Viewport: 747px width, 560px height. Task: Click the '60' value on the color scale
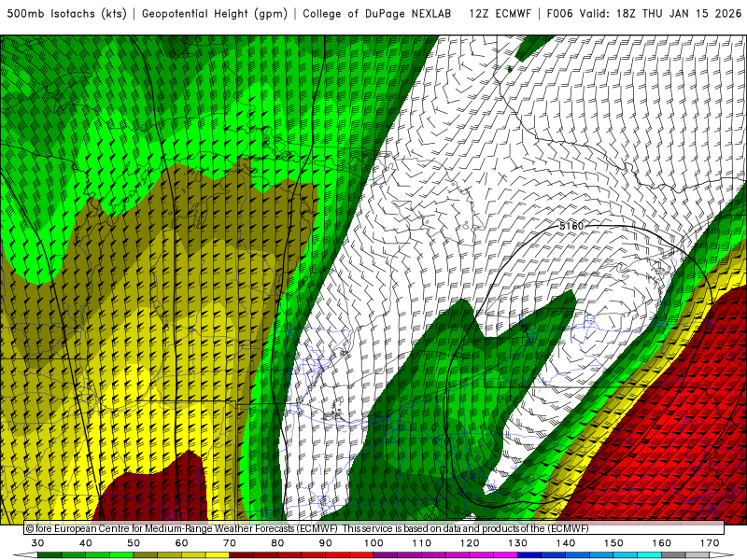tap(181, 543)
